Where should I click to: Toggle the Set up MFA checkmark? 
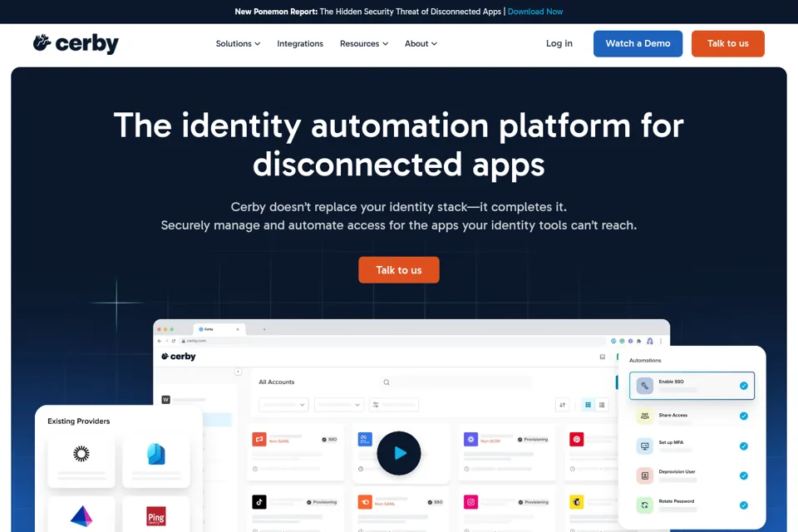[x=743, y=446]
